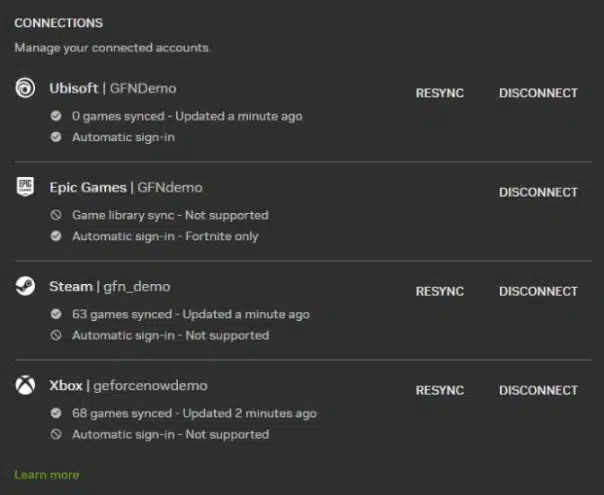Click the Steam logo icon
Image resolution: width=604 pixels, height=495 pixels.
tap(25, 286)
